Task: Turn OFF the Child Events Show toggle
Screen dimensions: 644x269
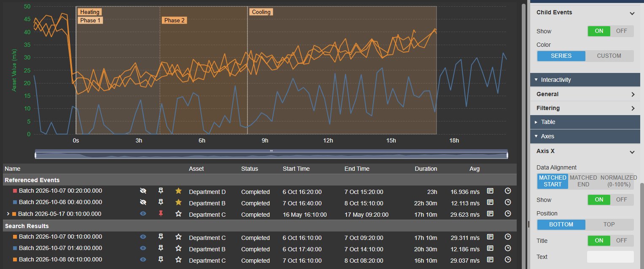Action: click(x=622, y=31)
